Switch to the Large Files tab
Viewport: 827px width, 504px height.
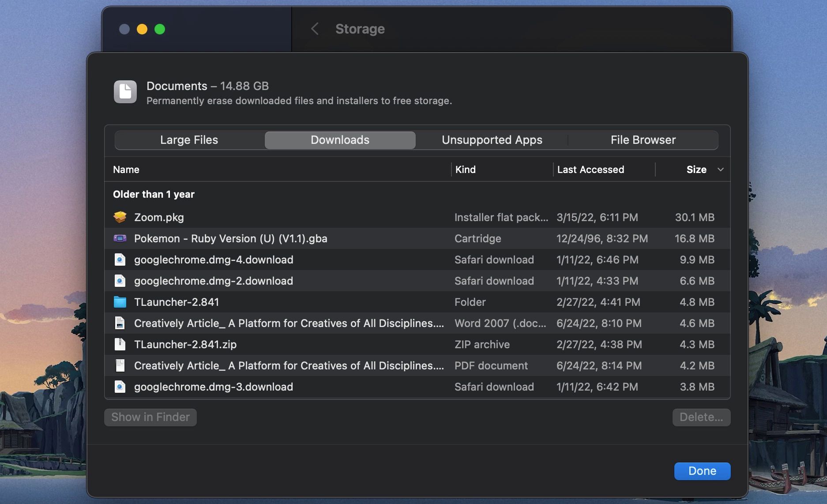[188, 140]
